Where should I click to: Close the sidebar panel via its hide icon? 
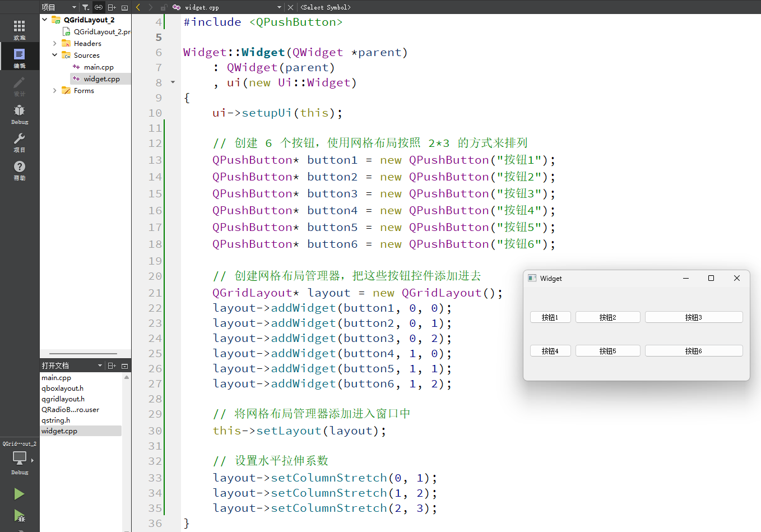click(124, 7)
